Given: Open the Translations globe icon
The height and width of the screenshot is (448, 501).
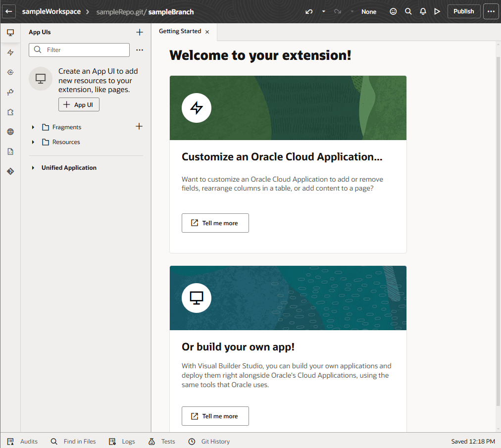Looking at the screenshot, I should pyautogui.click(x=10, y=131).
